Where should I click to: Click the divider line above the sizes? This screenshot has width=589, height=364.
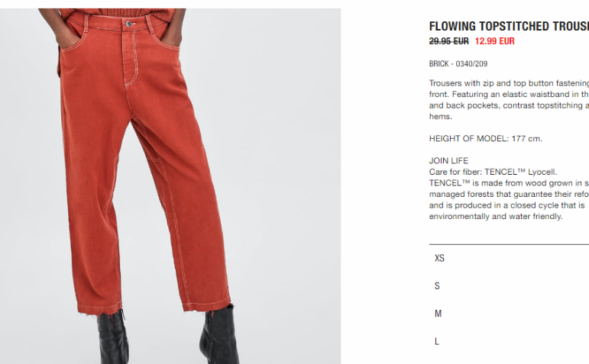point(509,244)
